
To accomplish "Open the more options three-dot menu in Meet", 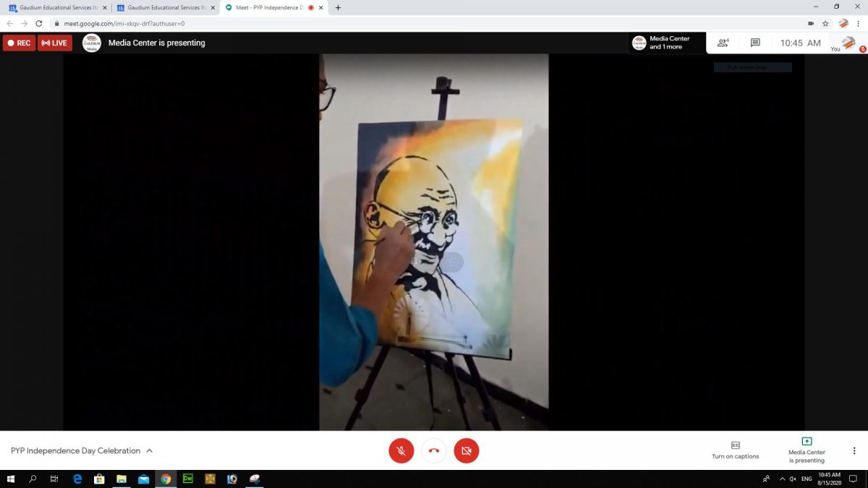I will (854, 450).
